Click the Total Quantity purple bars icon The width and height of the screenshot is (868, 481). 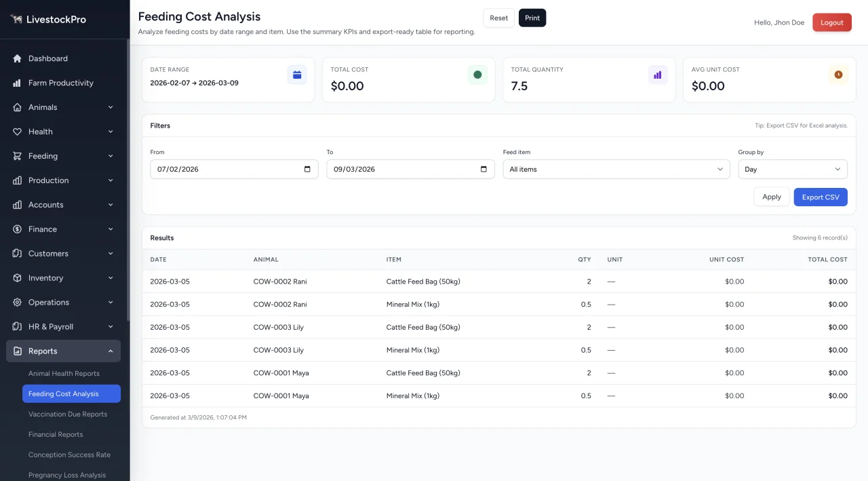point(658,75)
